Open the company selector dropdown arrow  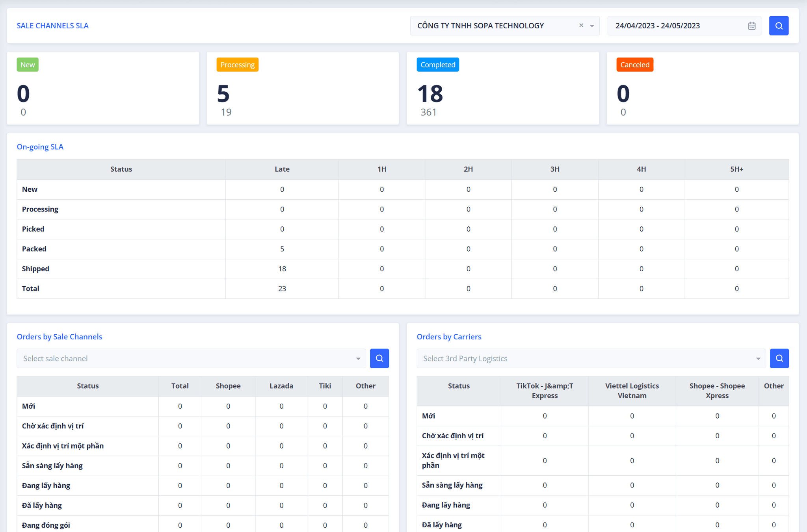pos(592,26)
